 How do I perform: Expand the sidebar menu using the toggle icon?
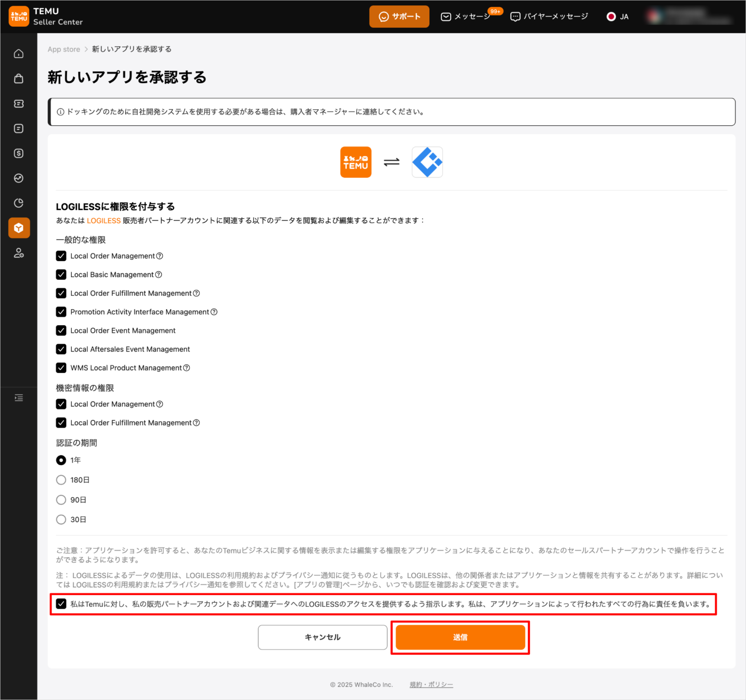[18, 398]
